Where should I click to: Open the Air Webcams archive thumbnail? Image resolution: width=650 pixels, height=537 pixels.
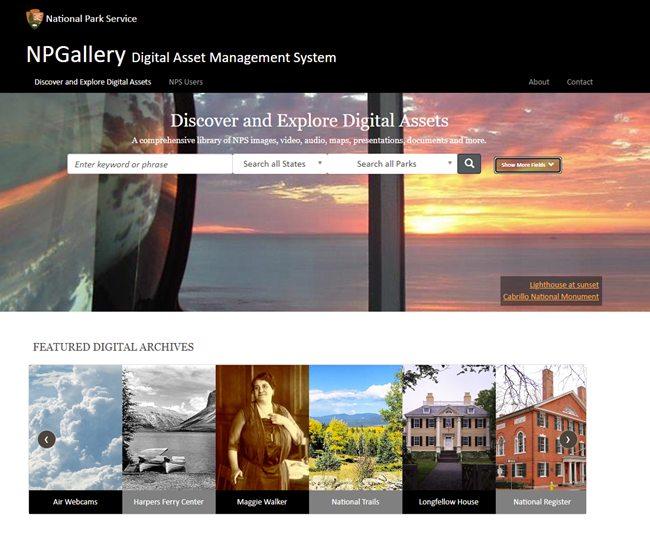tap(75, 428)
